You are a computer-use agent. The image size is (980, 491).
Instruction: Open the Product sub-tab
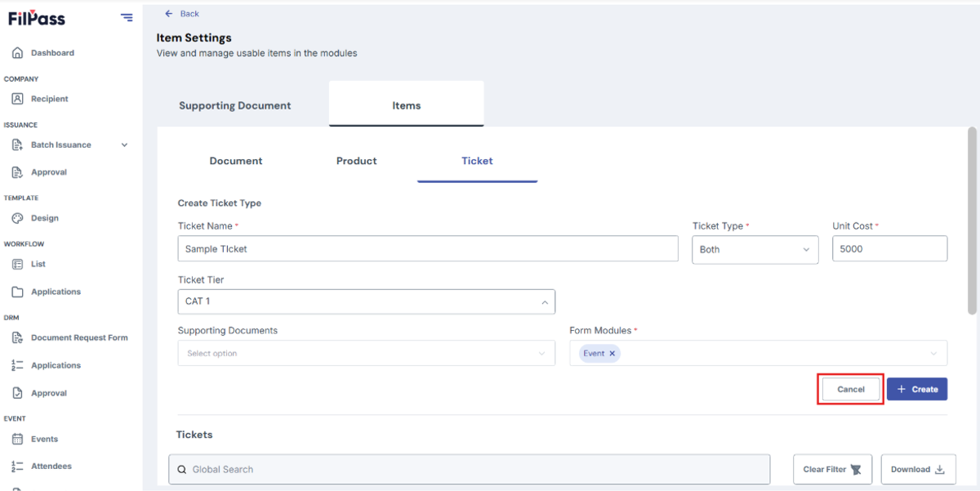tap(357, 161)
